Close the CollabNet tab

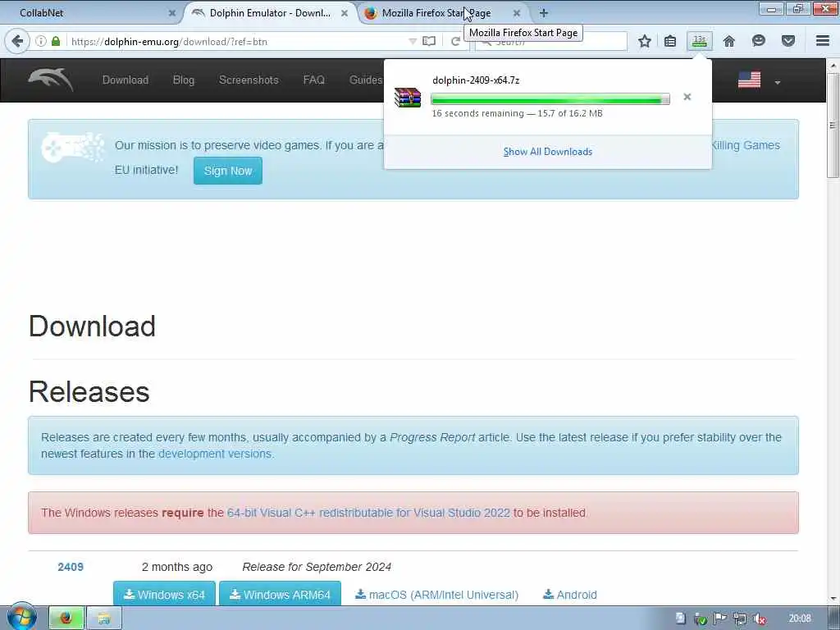click(172, 13)
